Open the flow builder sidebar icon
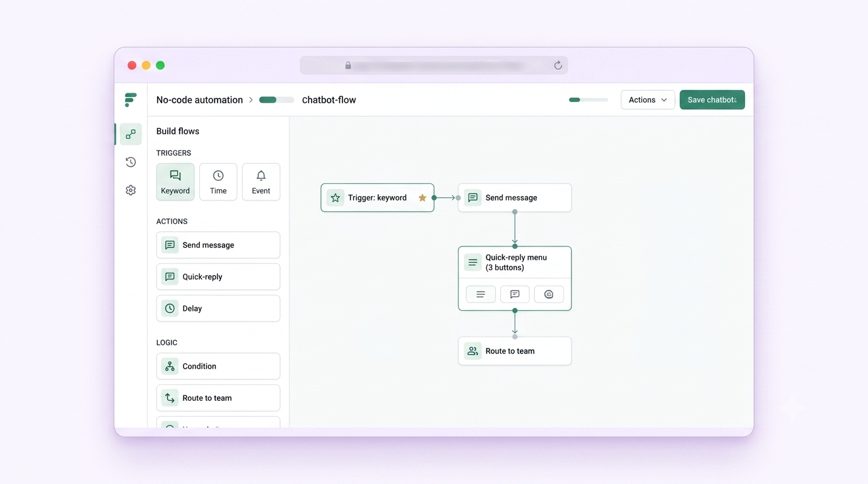 [x=131, y=134]
